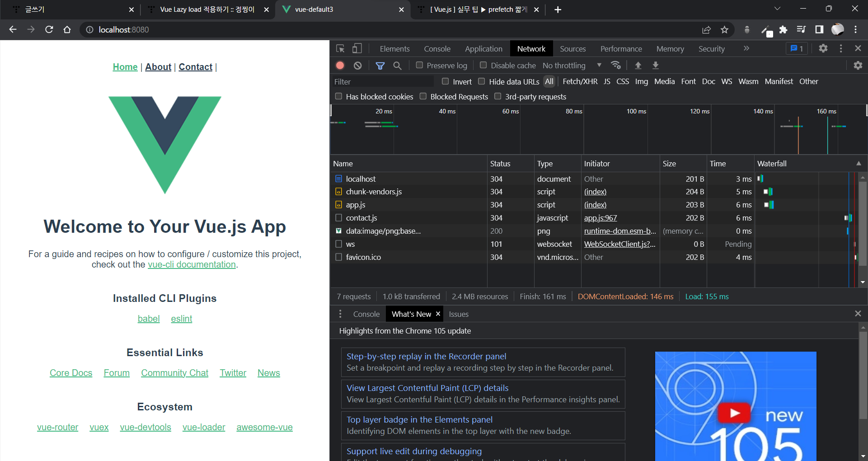This screenshot has width=868, height=461.
Task: Switch to the Elements tab
Action: [x=394, y=49]
